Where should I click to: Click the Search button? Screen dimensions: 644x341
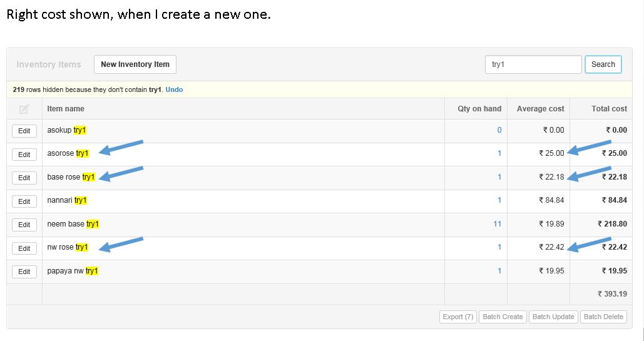(x=603, y=64)
